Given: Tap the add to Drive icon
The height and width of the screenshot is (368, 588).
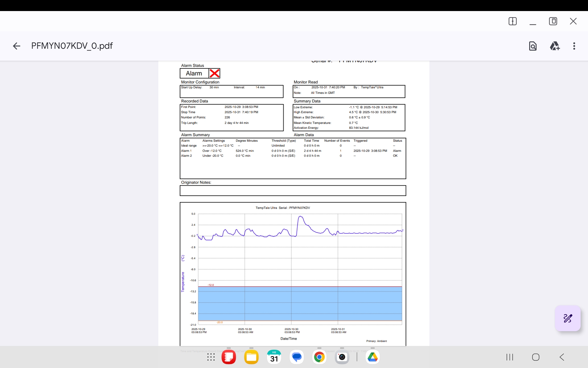Looking at the screenshot, I should pos(555,46).
